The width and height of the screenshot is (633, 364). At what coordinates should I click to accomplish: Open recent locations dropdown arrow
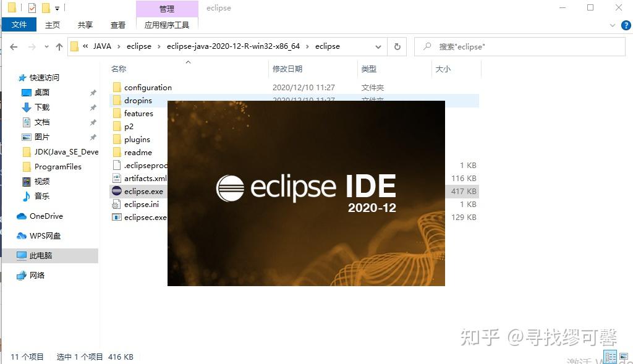[x=47, y=47]
